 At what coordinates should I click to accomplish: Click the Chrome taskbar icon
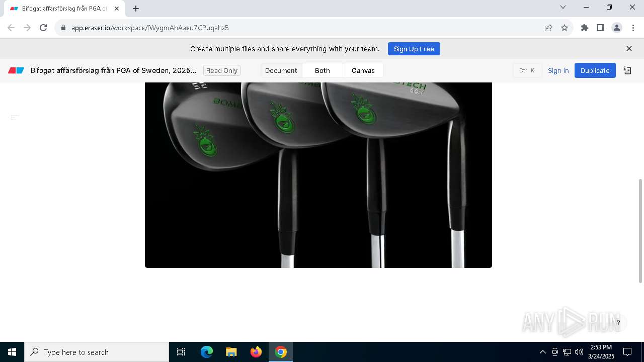pos(281,352)
